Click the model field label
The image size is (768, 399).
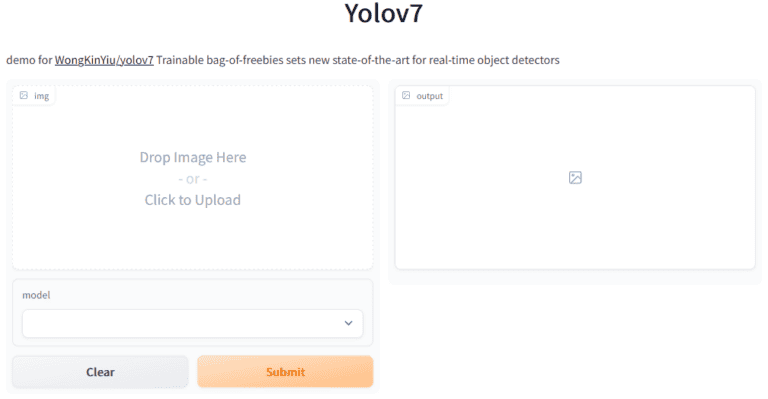click(36, 295)
